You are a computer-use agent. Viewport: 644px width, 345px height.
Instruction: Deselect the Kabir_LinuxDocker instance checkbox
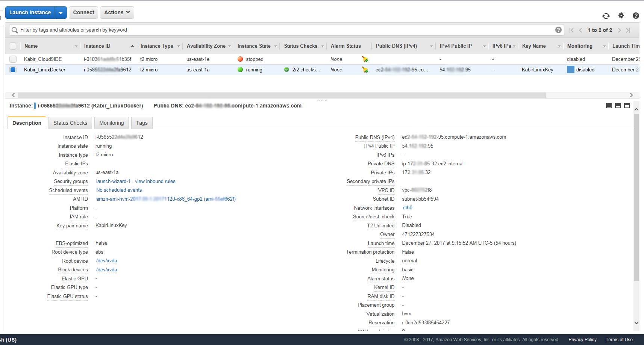[13, 70]
